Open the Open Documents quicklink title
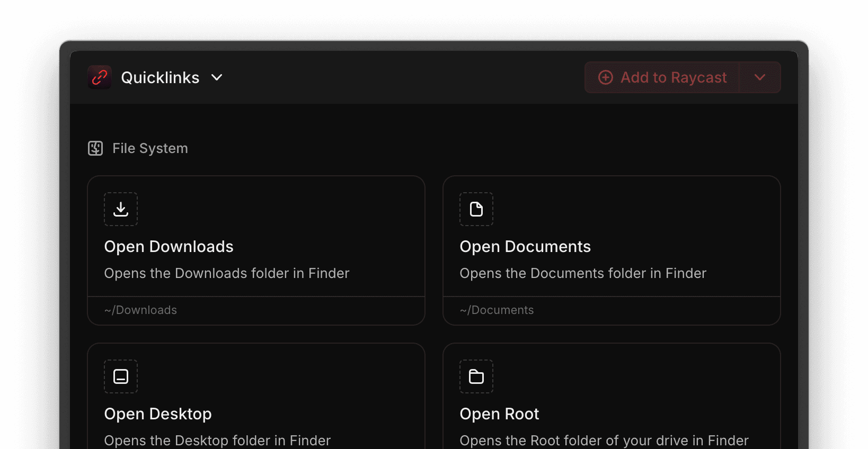The width and height of the screenshot is (868, 449). [525, 247]
